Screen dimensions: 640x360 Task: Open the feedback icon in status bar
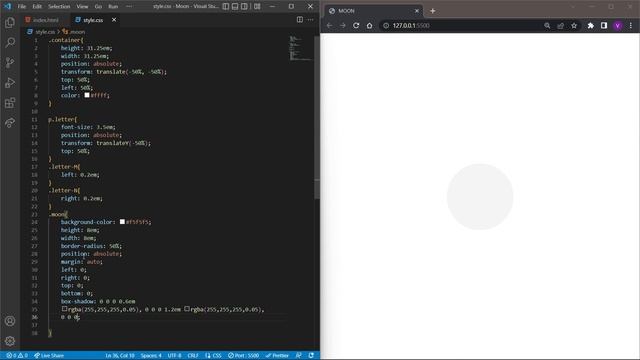[299, 356]
